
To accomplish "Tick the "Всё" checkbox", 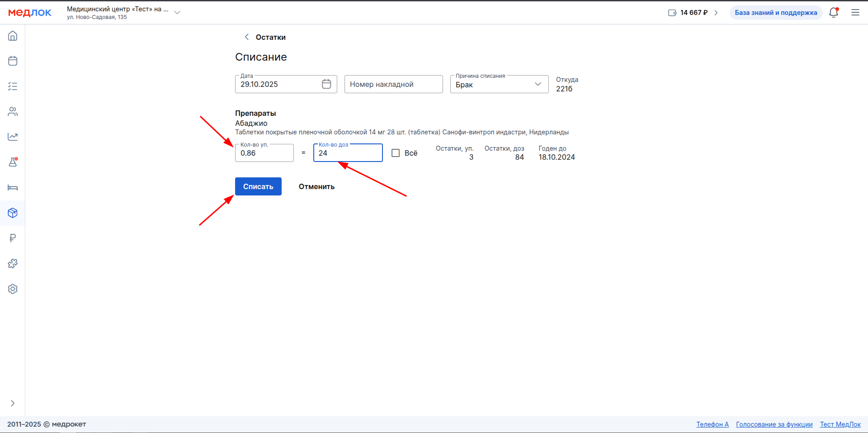I will point(396,153).
